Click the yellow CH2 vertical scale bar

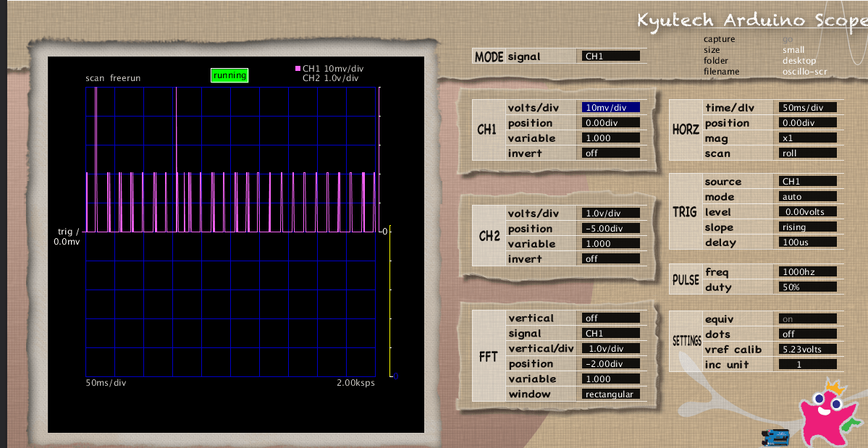391,301
